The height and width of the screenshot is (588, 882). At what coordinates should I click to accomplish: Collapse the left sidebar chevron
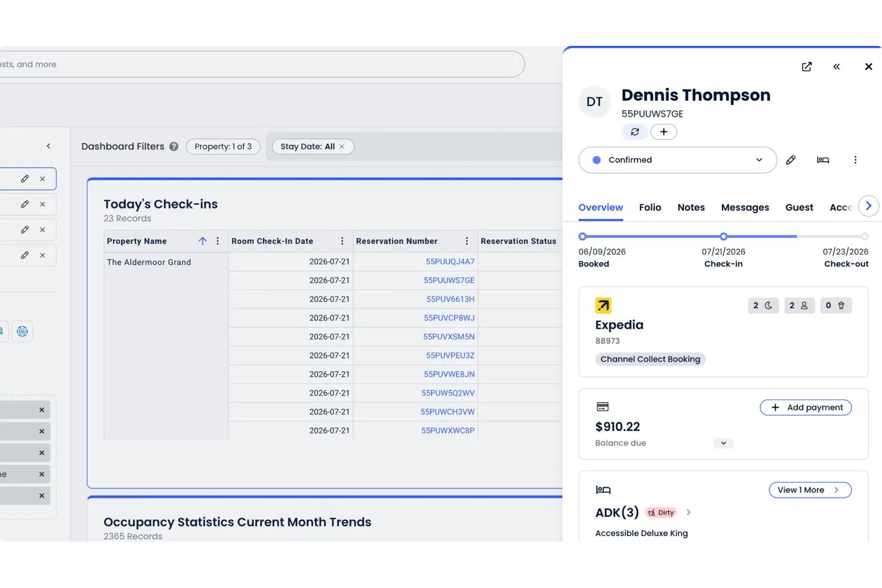pyautogui.click(x=49, y=146)
